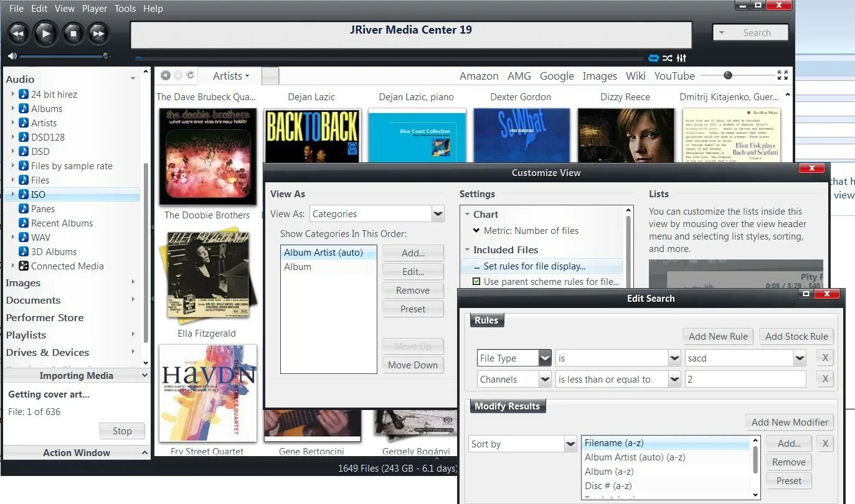Open the File Type field dropdown

[x=545, y=358]
